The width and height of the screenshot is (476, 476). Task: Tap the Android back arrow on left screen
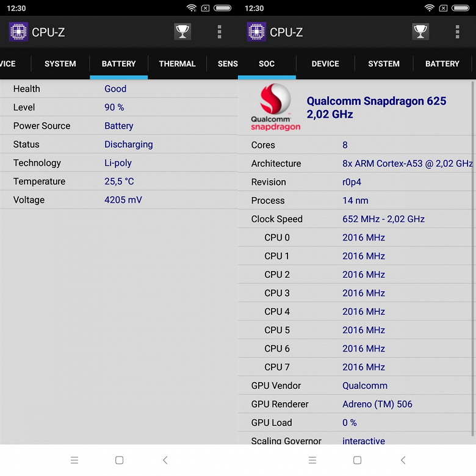tap(165, 460)
